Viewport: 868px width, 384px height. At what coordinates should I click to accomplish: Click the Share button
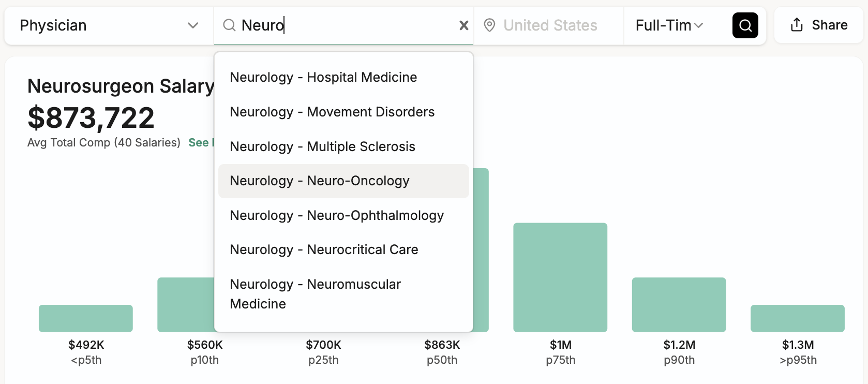click(x=819, y=25)
